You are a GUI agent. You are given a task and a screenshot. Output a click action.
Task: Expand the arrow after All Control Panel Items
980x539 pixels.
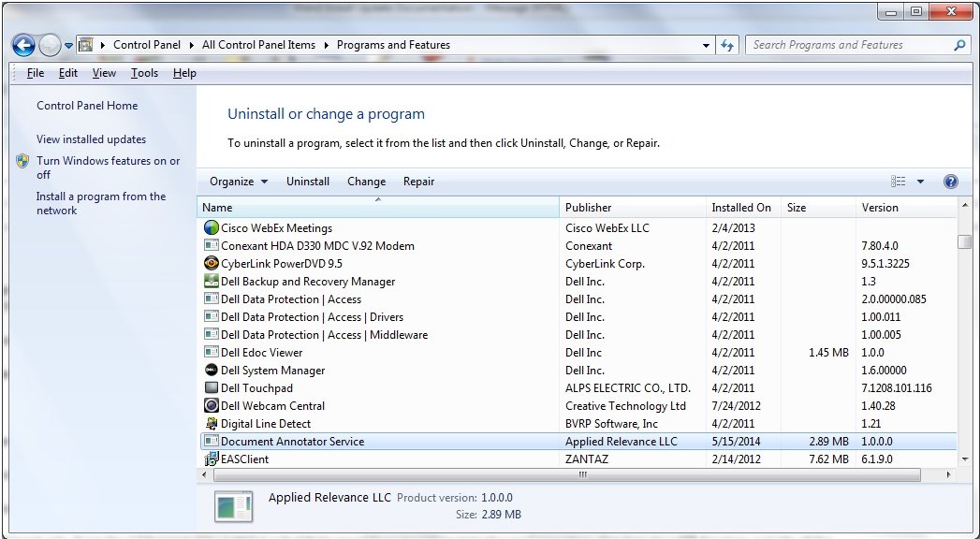tap(325, 45)
